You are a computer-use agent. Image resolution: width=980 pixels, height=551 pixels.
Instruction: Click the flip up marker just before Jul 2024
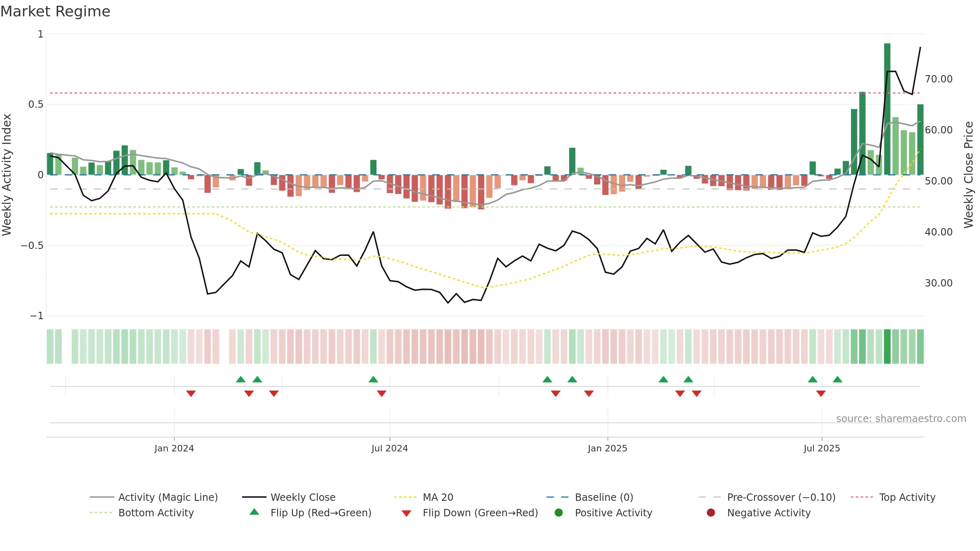point(373,379)
